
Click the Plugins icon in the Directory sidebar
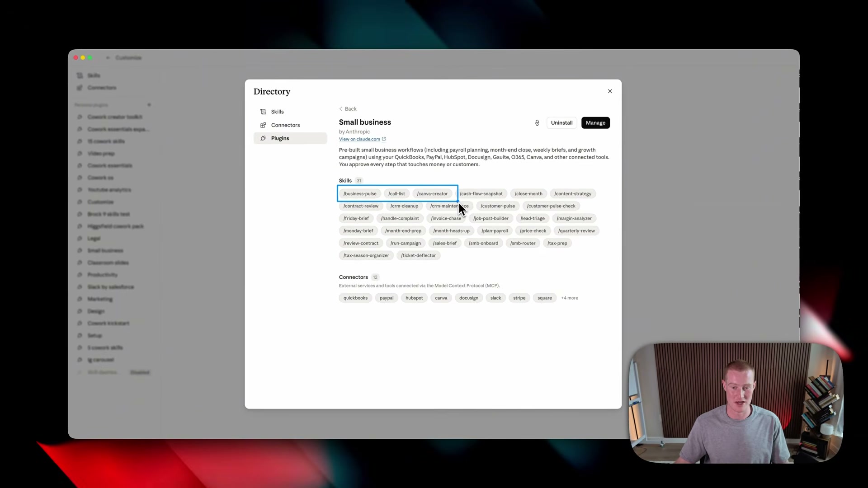[263, 138]
